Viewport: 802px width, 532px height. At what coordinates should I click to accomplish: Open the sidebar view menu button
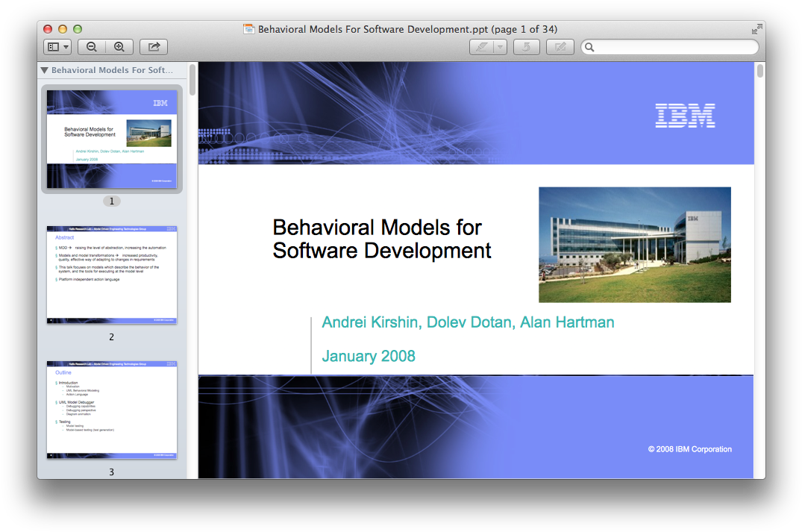point(57,47)
